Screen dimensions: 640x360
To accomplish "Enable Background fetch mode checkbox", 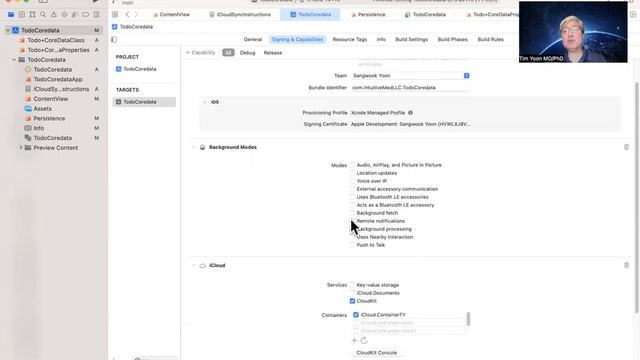I will (352, 213).
